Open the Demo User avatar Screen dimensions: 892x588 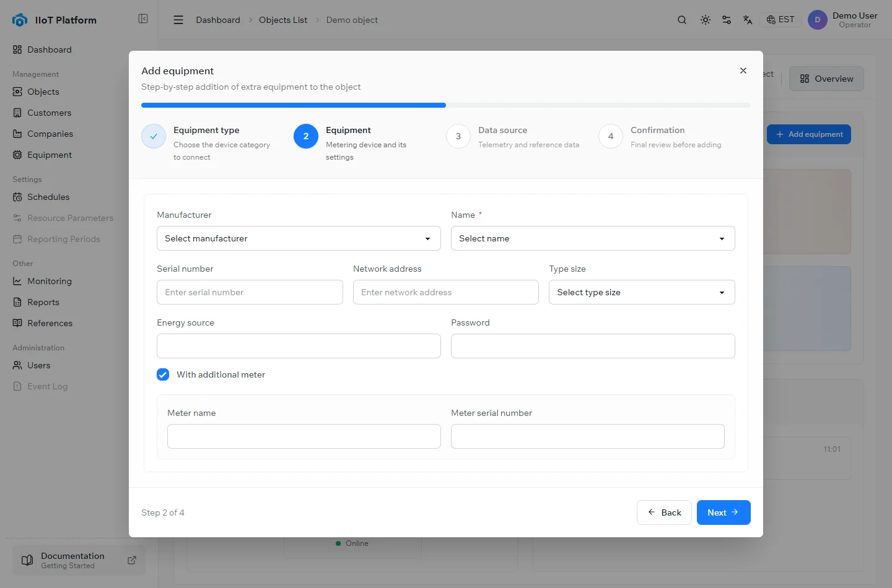[x=818, y=20]
